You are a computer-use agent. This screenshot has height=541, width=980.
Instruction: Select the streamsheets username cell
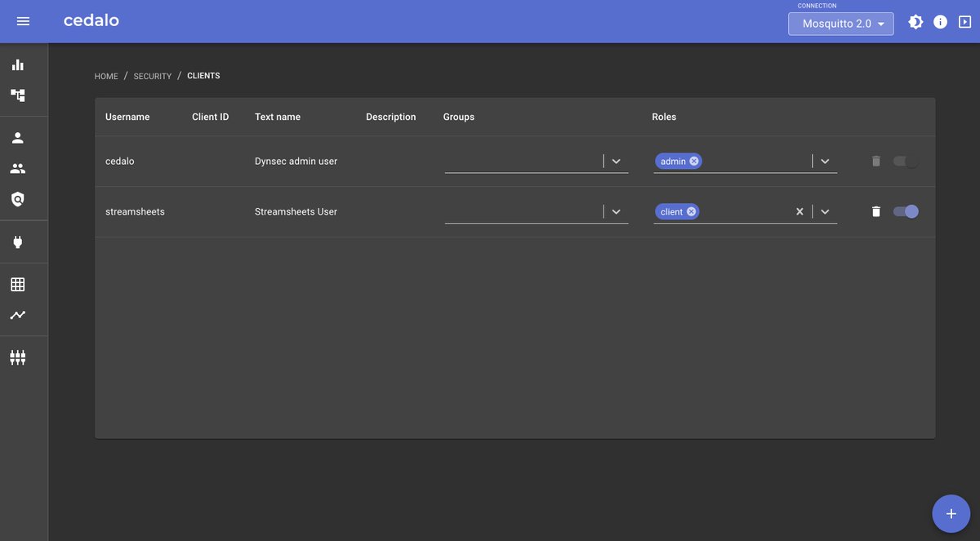click(135, 211)
